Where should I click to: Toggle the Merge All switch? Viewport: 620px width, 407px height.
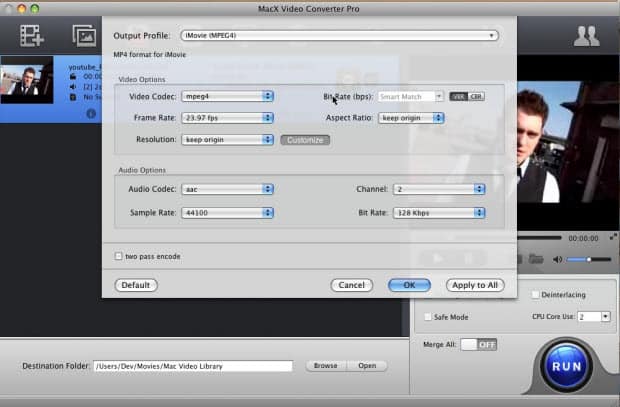pos(478,345)
